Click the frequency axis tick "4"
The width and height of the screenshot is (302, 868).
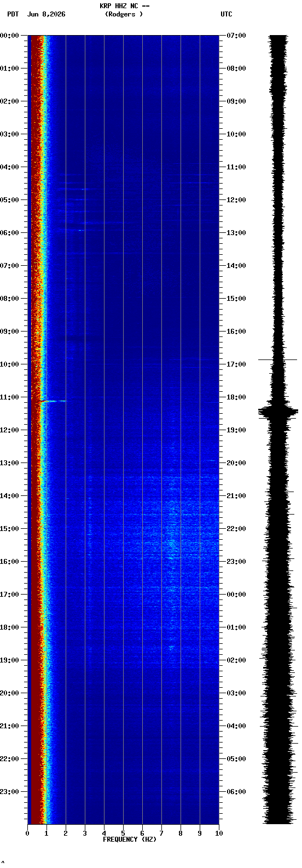pos(104,833)
